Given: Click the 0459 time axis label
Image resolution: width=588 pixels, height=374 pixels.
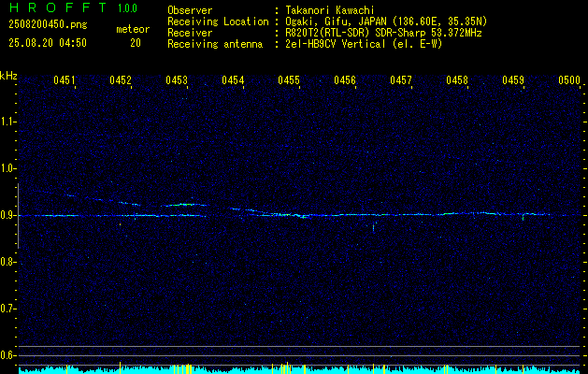Looking at the screenshot, I should click(x=513, y=79).
